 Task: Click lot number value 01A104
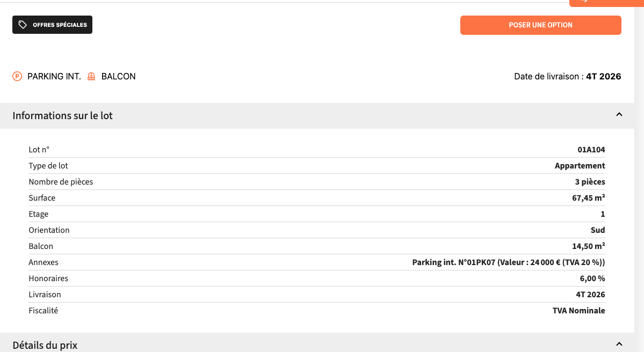pyautogui.click(x=591, y=150)
